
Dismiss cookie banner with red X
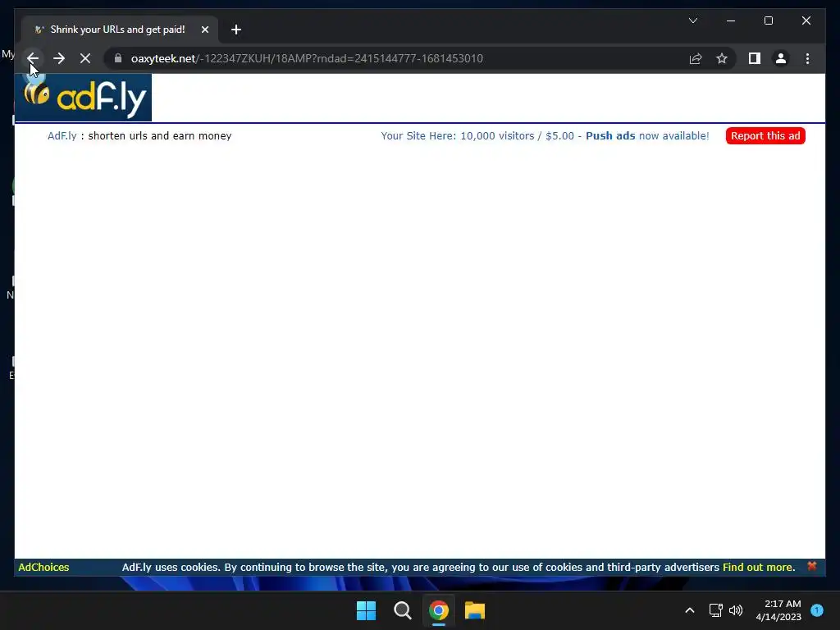pyautogui.click(x=811, y=566)
